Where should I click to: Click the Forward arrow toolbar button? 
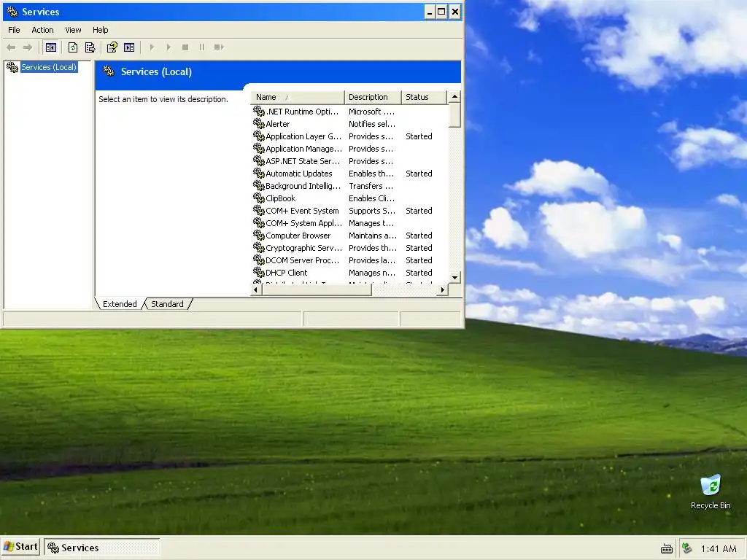[x=28, y=47]
